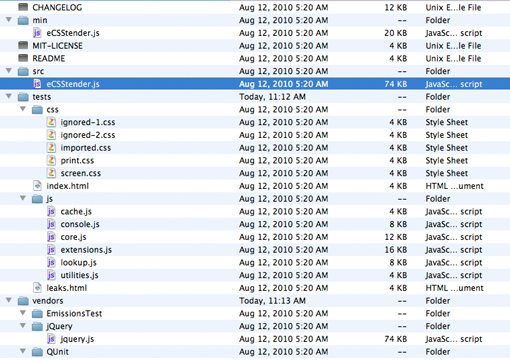
Task: Click the cache.js file icon
Action: (51, 211)
